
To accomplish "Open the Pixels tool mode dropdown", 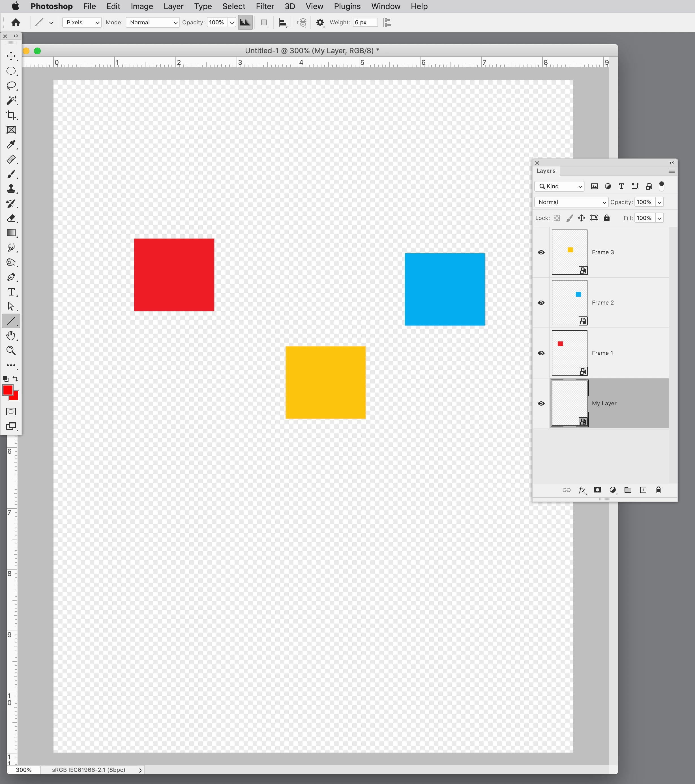I will click(82, 23).
